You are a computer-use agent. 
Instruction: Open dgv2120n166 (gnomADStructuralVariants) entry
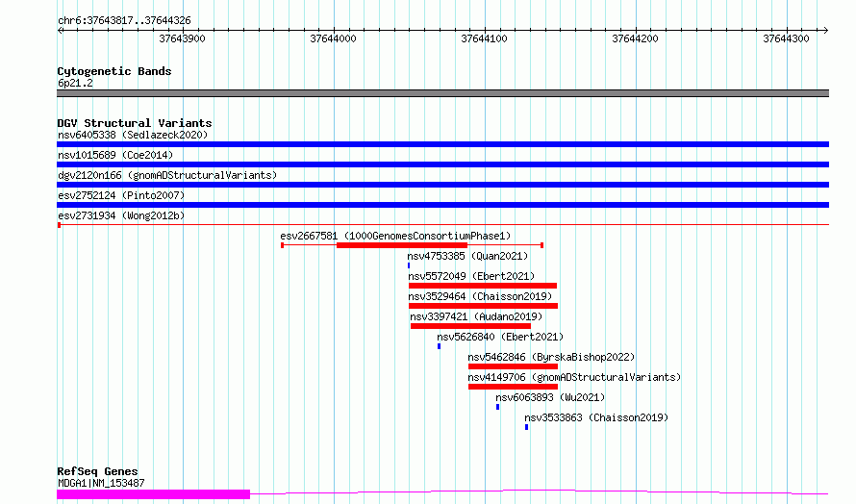167,175
